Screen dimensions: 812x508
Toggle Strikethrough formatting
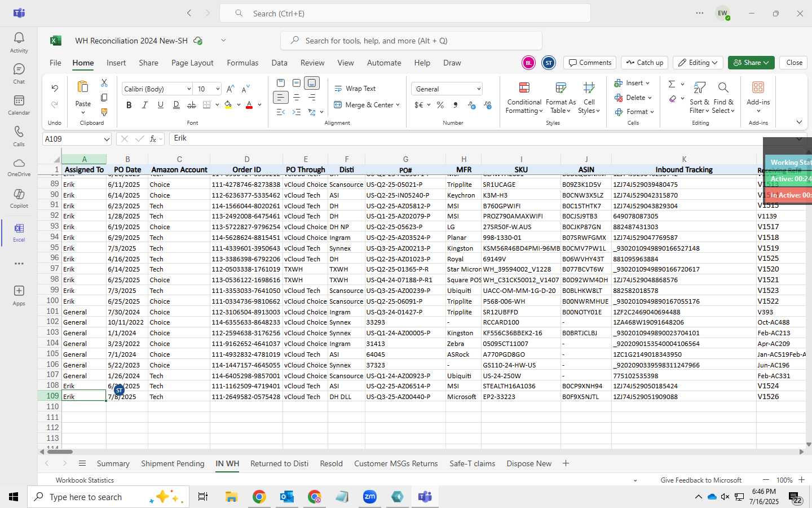pyautogui.click(x=192, y=105)
